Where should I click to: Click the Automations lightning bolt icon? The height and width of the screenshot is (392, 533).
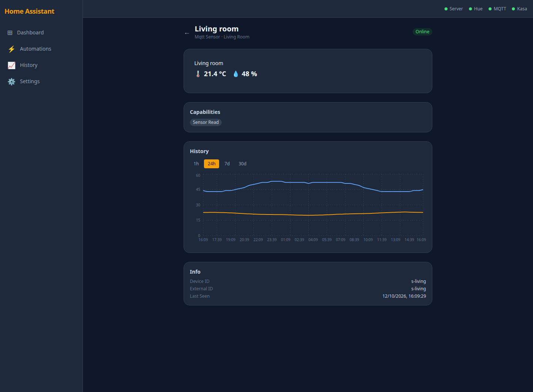tap(11, 49)
